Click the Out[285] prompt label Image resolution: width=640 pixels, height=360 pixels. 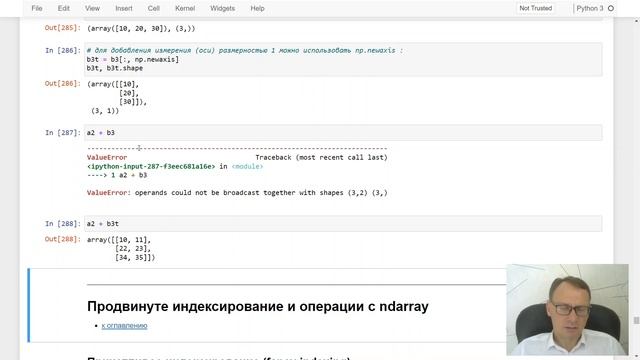(x=62, y=28)
